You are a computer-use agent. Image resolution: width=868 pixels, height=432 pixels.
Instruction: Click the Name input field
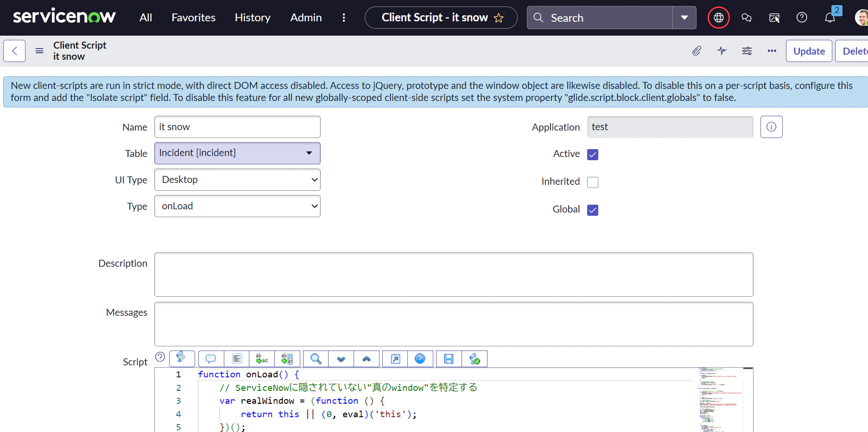[x=237, y=127]
